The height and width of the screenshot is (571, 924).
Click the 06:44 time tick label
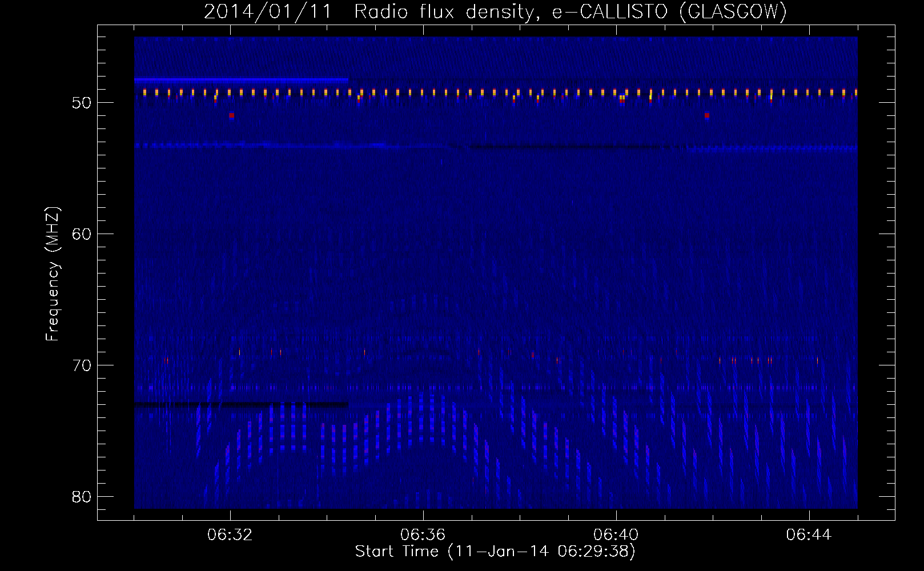(809, 535)
